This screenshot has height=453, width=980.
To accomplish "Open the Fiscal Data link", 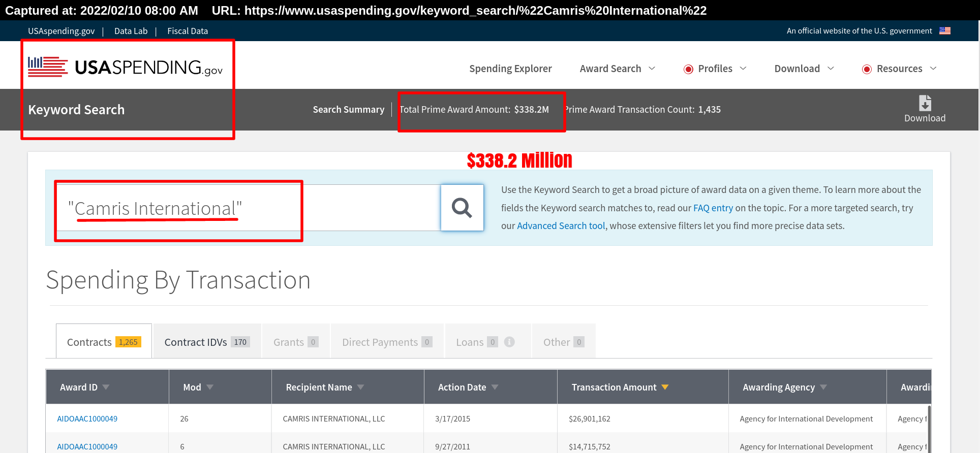I will click(x=188, y=31).
